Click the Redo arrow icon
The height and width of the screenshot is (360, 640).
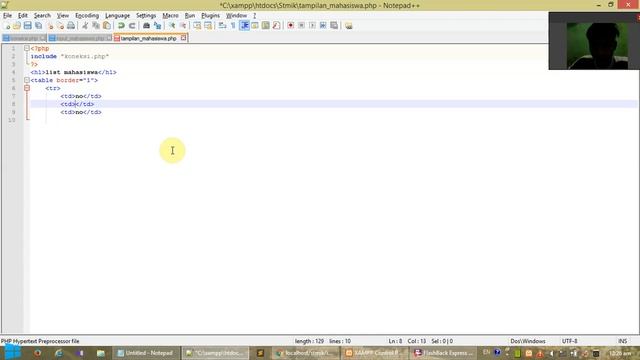point(132,26)
